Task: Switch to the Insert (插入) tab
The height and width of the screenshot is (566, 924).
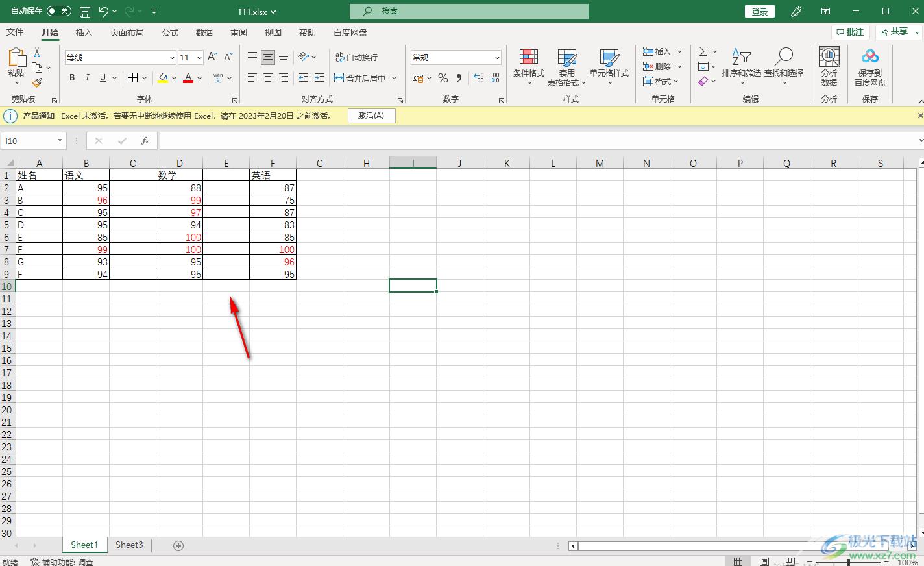Action: [84, 32]
